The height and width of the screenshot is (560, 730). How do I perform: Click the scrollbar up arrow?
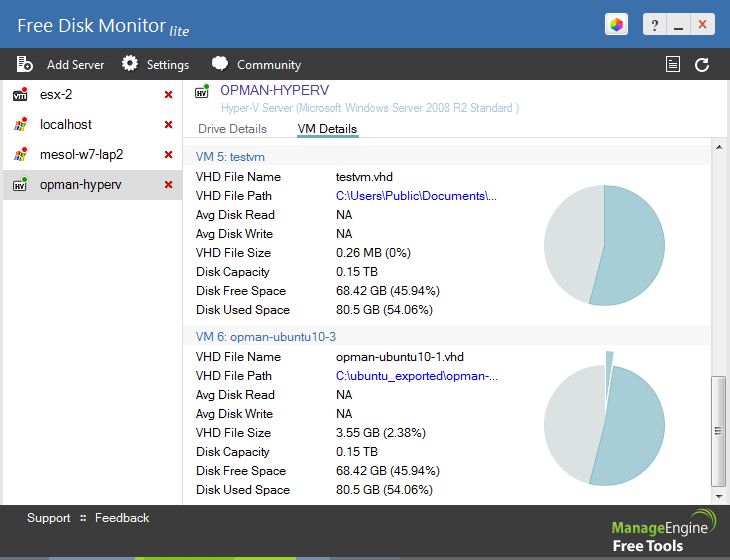click(x=719, y=148)
